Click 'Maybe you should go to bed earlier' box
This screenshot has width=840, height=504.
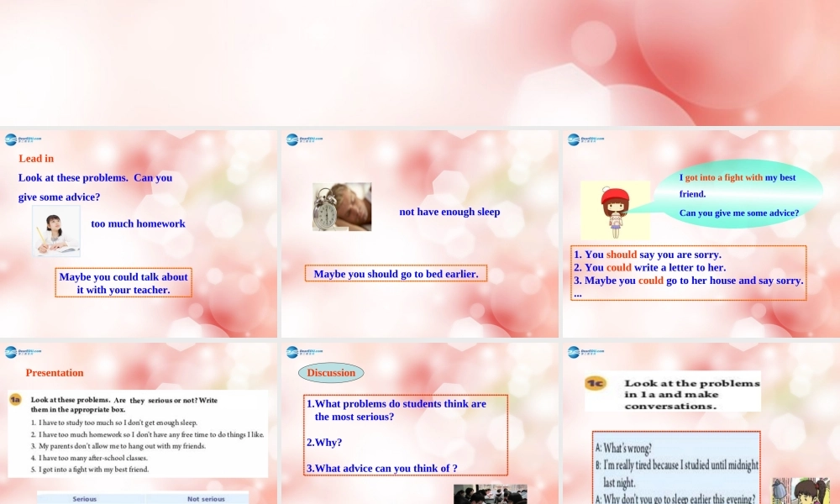[x=396, y=272]
